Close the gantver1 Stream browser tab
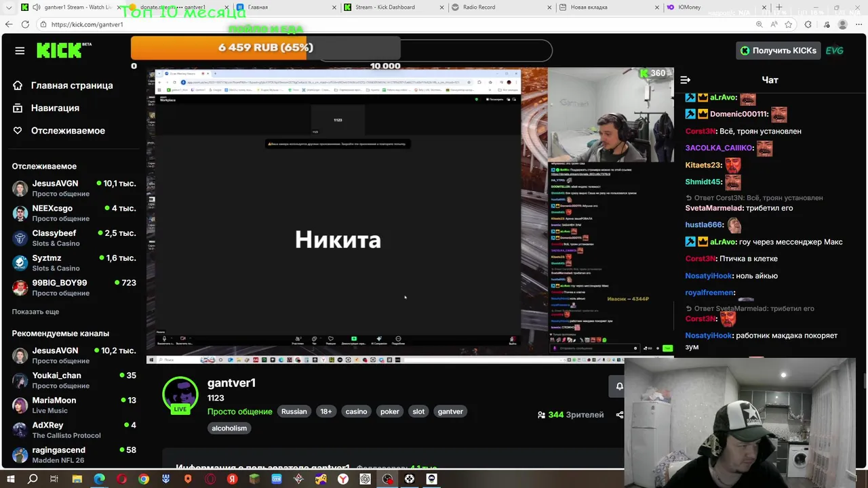Image resolution: width=868 pixels, height=488 pixels. [120, 7]
